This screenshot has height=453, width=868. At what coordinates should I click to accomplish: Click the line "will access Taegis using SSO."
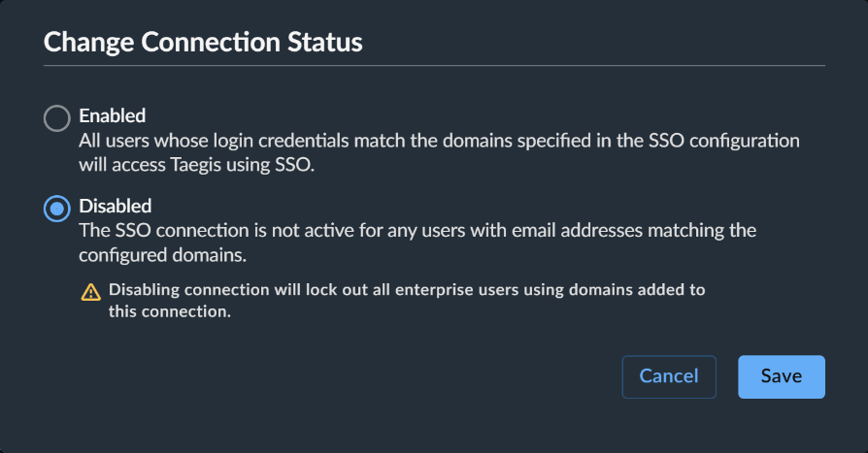tap(196, 165)
